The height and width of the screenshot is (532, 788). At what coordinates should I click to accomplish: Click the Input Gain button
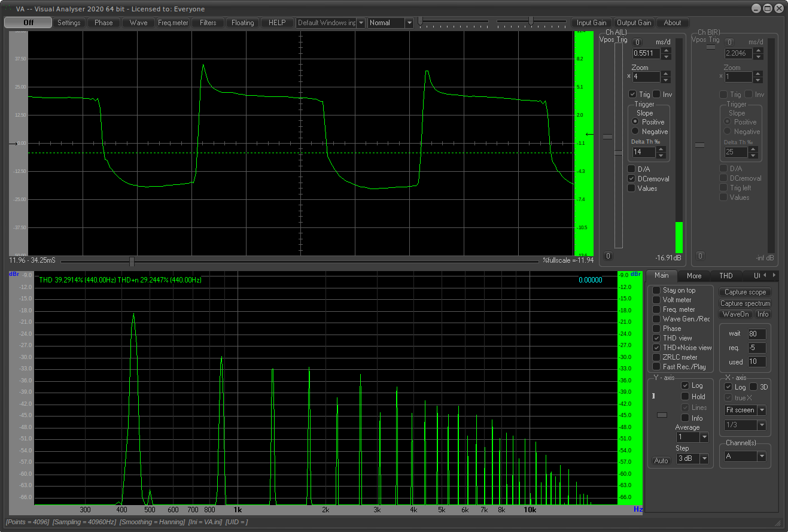coord(592,23)
